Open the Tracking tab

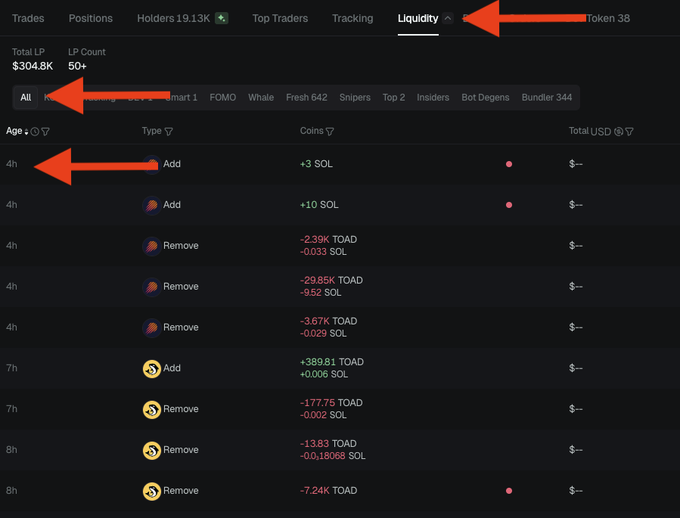point(353,18)
